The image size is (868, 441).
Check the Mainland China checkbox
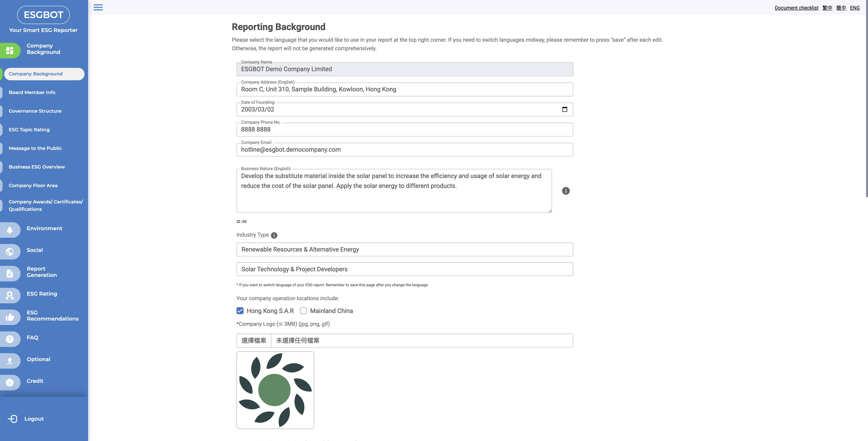303,311
